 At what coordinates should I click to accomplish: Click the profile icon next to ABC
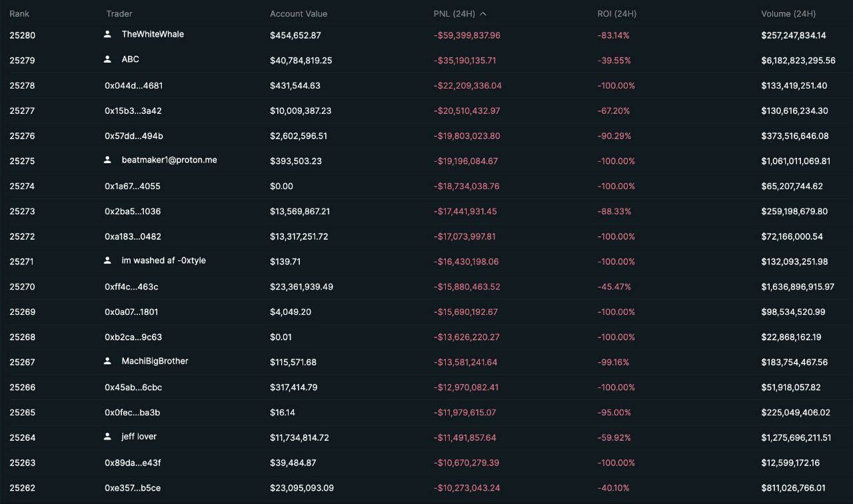pyautogui.click(x=107, y=59)
